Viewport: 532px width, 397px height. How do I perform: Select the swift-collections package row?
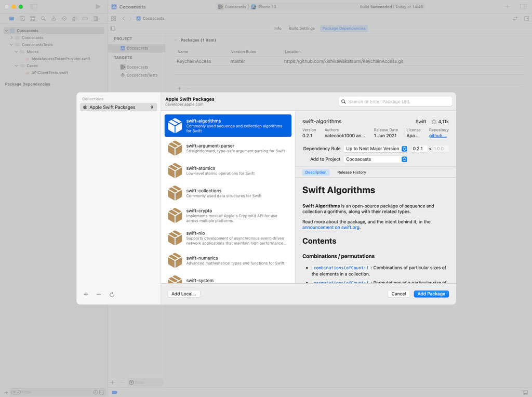(228, 193)
